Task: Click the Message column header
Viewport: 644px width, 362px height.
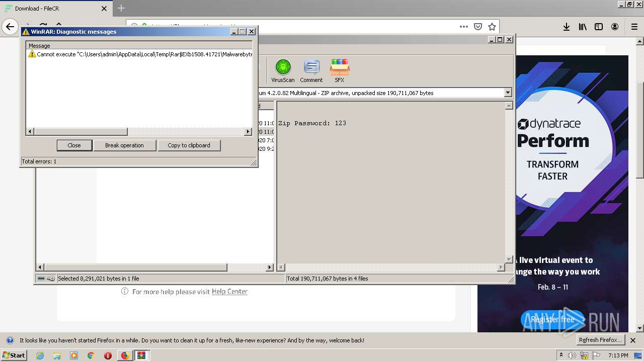Action: [139, 46]
